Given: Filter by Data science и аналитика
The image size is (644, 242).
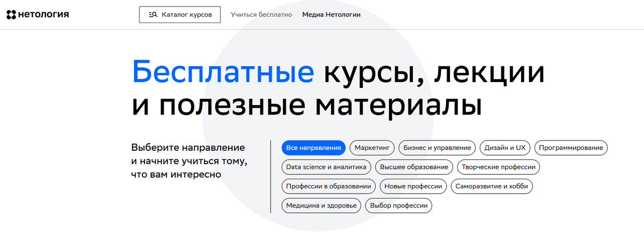Looking at the screenshot, I should click(x=326, y=167).
